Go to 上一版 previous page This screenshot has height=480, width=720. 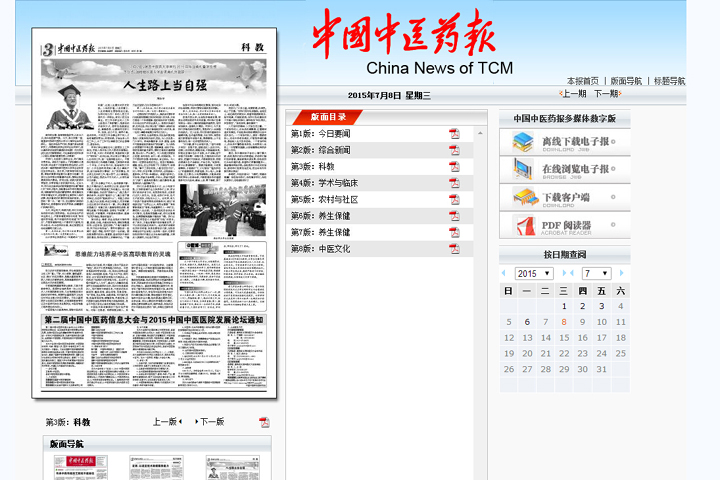click(x=167, y=422)
